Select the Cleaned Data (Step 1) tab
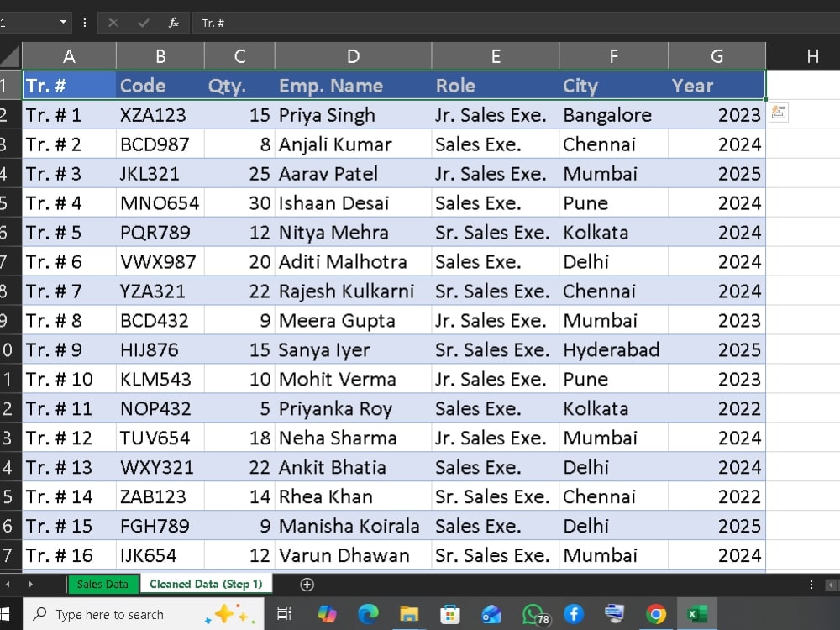The width and height of the screenshot is (840, 630). coord(206,584)
